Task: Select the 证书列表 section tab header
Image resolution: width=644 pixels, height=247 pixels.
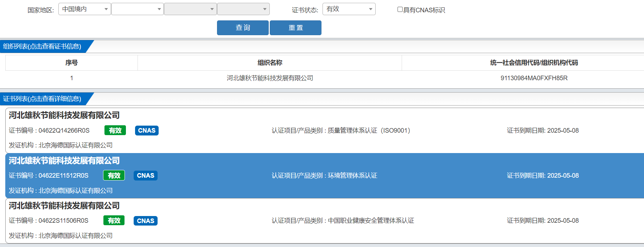Action: click(x=42, y=99)
